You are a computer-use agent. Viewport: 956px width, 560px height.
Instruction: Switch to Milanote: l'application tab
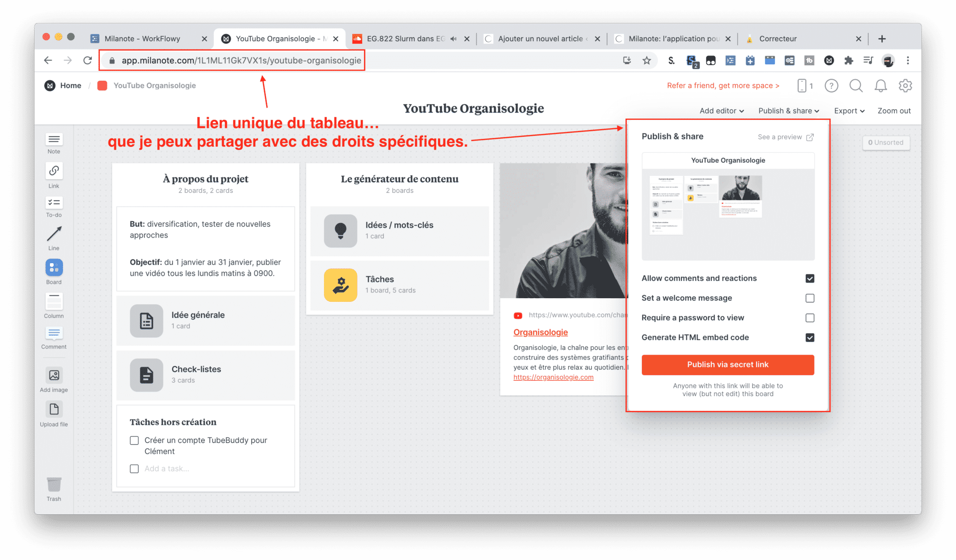[x=672, y=39]
